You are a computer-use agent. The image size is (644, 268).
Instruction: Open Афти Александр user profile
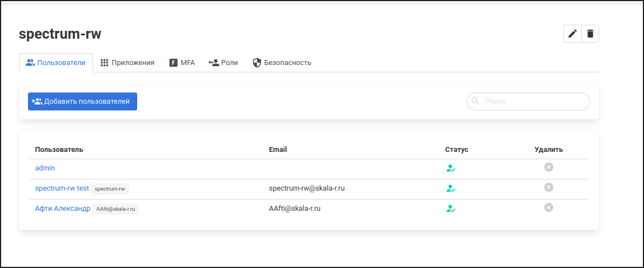click(x=62, y=209)
